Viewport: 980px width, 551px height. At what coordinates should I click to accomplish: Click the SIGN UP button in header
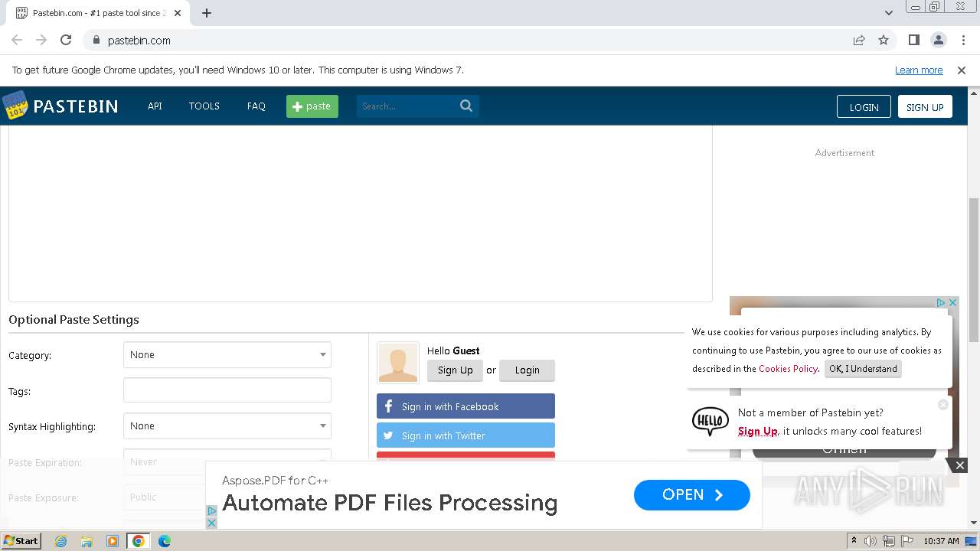coord(925,106)
